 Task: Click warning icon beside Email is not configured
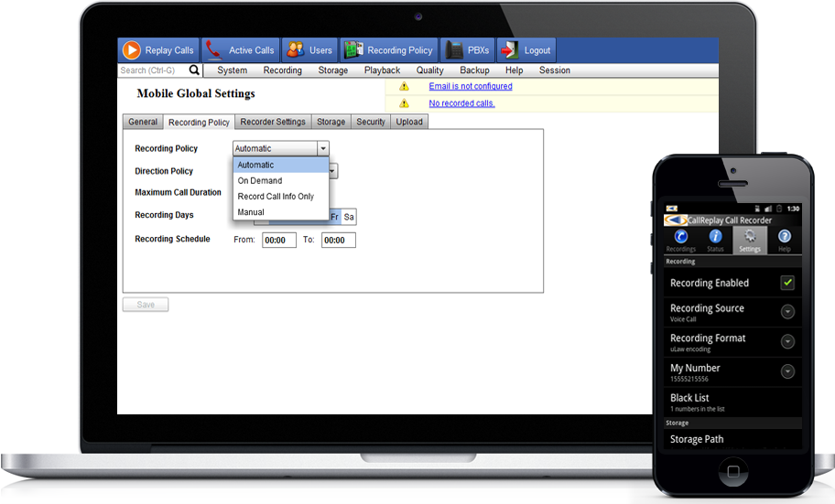click(404, 86)
